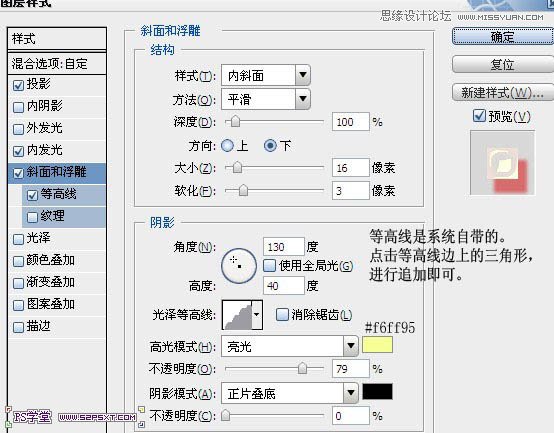Open the 方法(Q) 平滑 dropdown
Image resolution: width=554 pixels, height=433 pixels.
266,99
